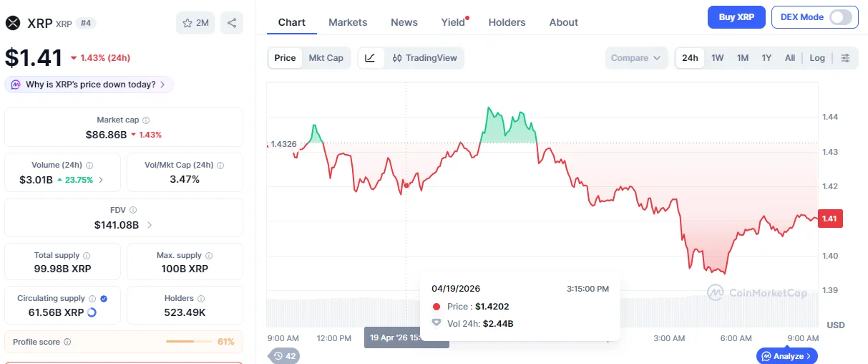Open the Yield tab
This screenshot has height=364, width=868.
tap(454, 22)
